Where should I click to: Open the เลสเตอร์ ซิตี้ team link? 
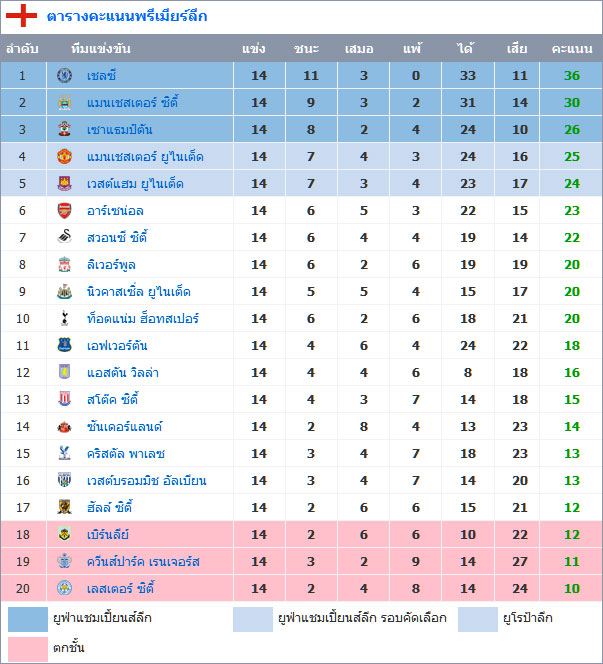(120, 589)
